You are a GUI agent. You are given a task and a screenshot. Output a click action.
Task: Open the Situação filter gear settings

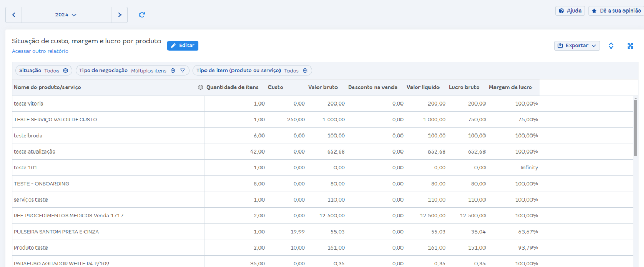[x=66, y=71]
